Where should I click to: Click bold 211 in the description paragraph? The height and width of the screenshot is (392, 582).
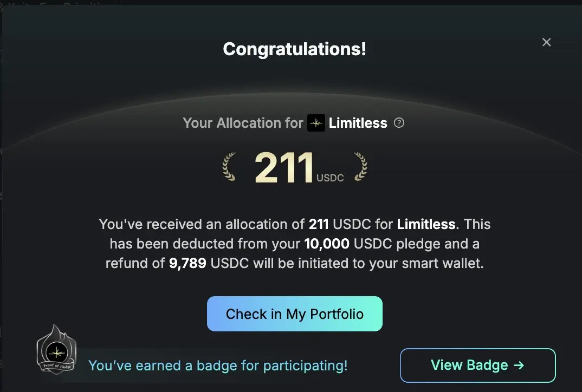[x=319, y=224]
